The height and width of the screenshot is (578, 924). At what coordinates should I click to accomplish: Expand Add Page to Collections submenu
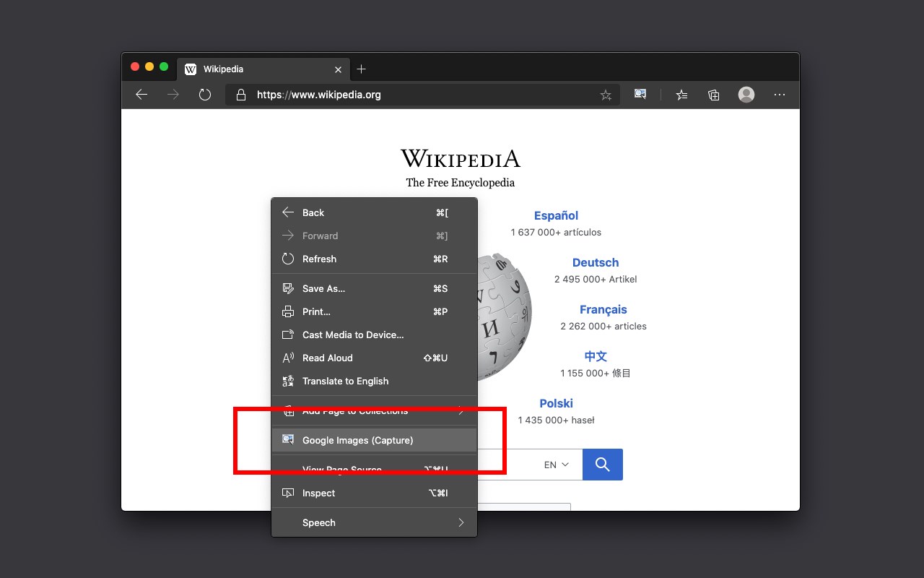pyautogui.click(x=374, y=410)
